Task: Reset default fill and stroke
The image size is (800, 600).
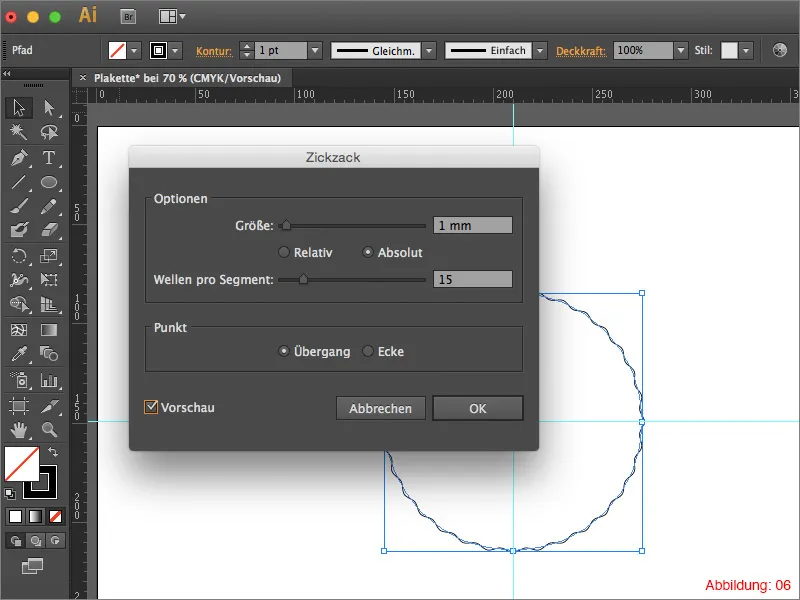Action: (10, 493)
